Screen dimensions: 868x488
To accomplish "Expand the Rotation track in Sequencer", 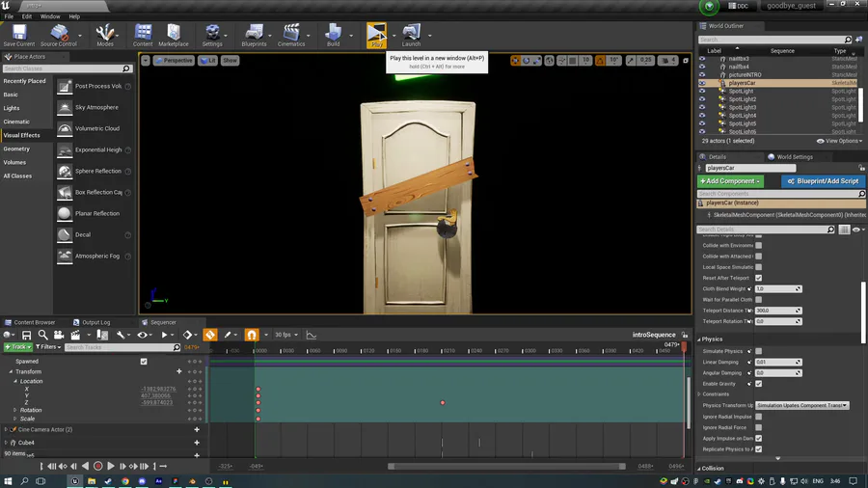I will coord(14,410).
